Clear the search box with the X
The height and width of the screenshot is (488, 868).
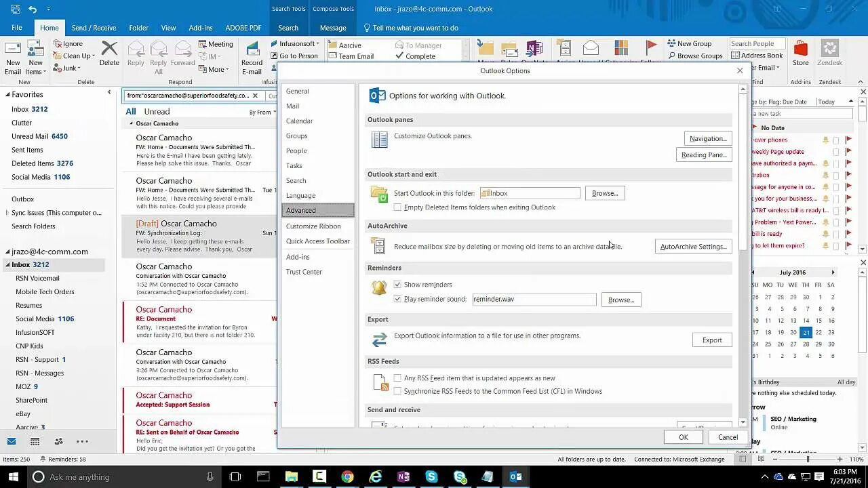tap(255, 96)
